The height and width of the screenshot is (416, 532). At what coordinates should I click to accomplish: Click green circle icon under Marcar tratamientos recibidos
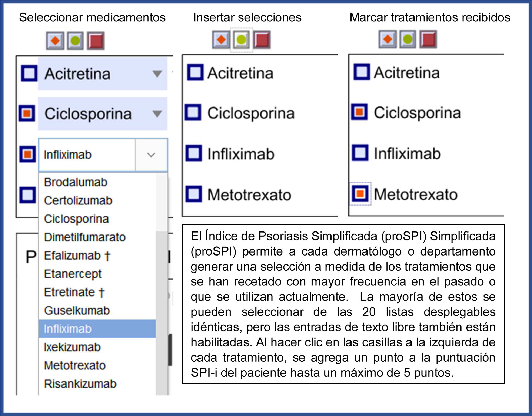[x=408, y=39]
